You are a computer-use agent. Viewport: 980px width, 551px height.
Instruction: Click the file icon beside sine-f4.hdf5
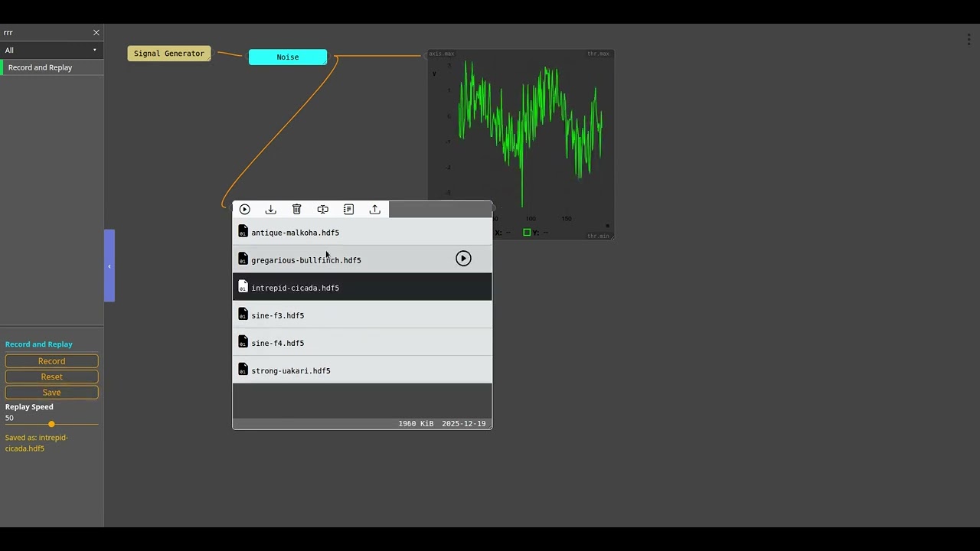pyautogui.click(x=243, y=341)
